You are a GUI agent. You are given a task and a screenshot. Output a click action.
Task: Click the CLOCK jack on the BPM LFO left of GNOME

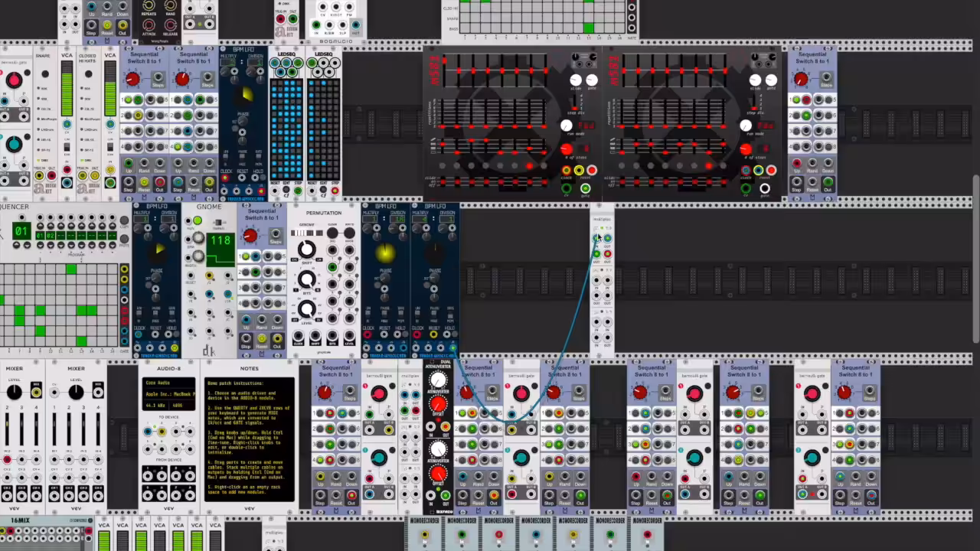tap(140, 336)
